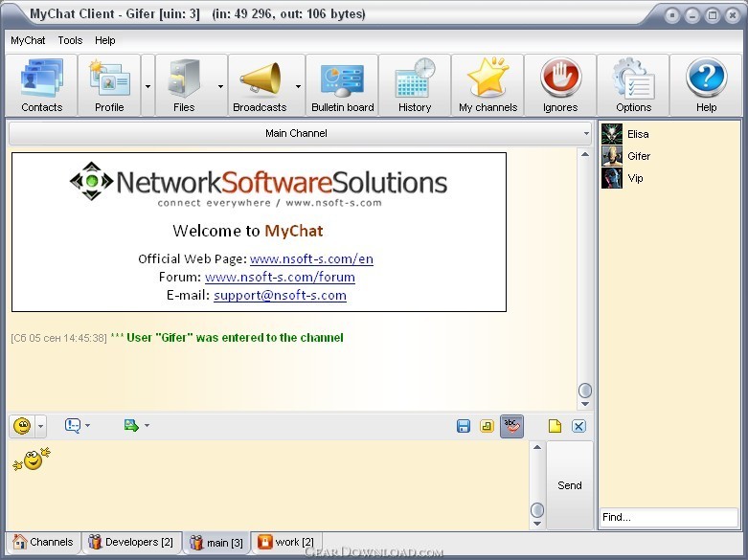The width and height of the screenshot is (748, 560).
Task: Open the Contacts toolbar button
Action: 41,85
